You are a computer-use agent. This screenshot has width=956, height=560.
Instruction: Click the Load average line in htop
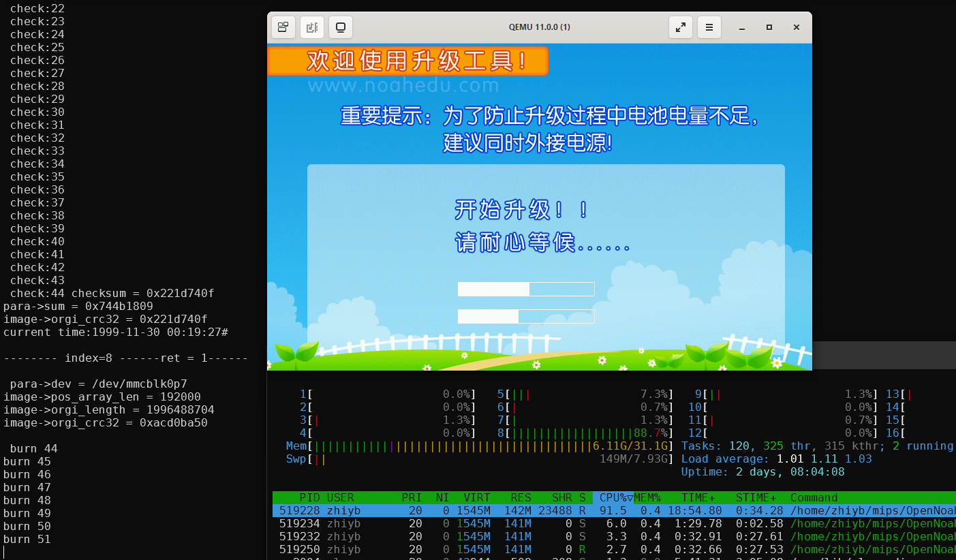click(x=777, y=458)
